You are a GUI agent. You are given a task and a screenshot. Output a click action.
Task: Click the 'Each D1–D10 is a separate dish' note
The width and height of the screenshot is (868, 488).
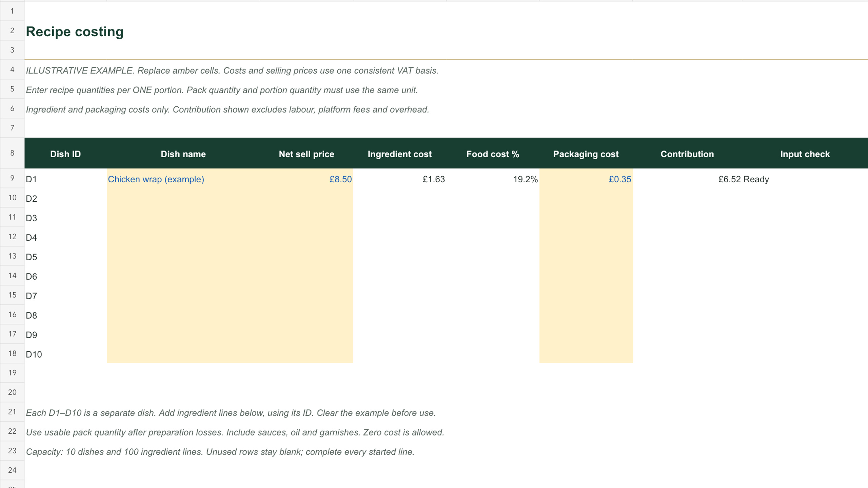click(231, 413)
